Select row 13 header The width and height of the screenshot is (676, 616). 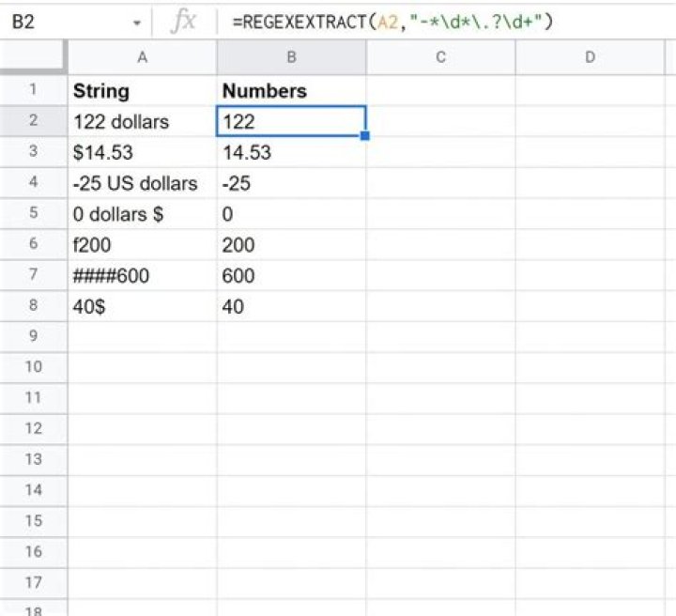[x=33, y=459]
